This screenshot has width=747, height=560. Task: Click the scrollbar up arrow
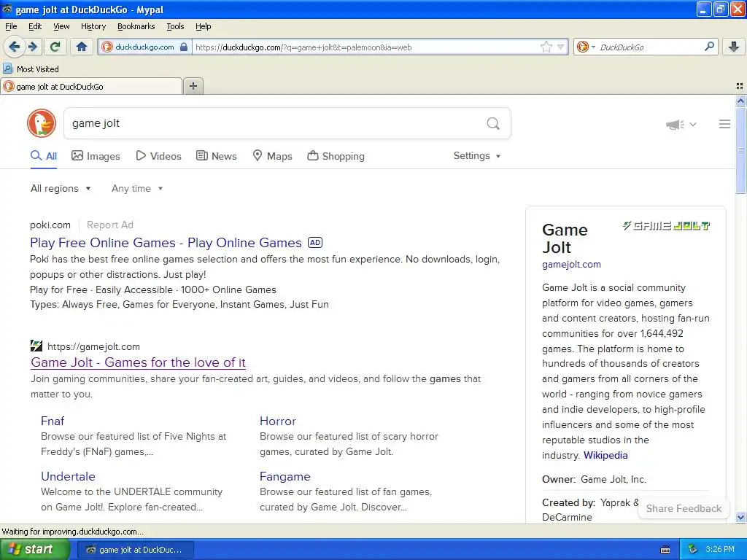pyautogui.click(x=740, y=101)
